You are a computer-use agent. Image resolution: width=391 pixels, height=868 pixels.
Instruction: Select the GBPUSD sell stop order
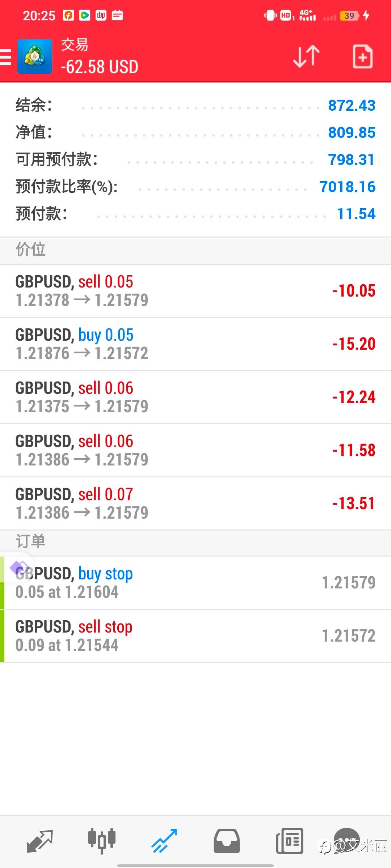click(195, 636)
